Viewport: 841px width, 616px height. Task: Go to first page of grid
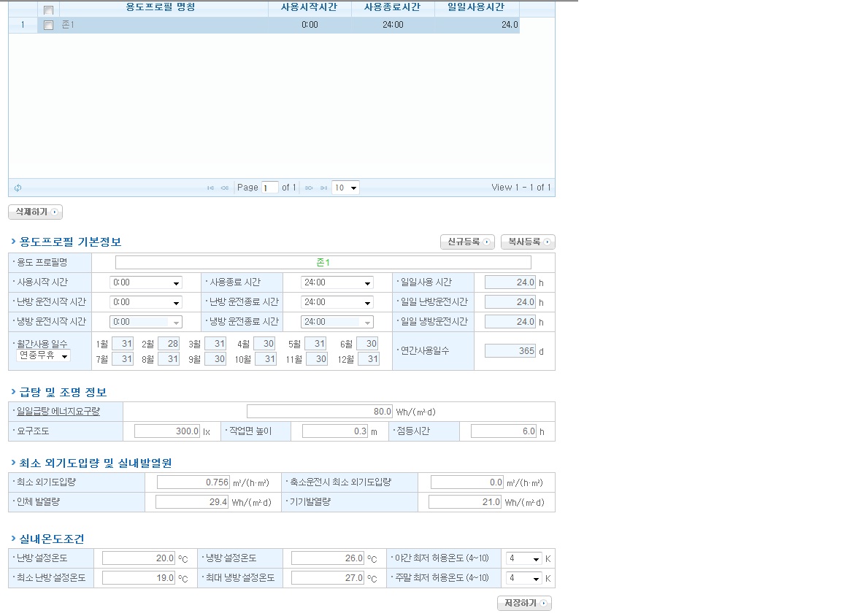211,188
